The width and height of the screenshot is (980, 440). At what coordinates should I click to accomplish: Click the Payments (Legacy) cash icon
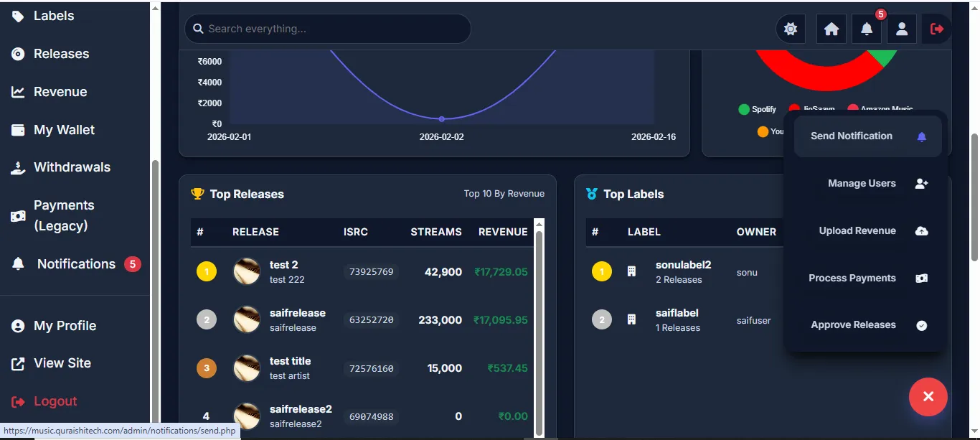18,215
